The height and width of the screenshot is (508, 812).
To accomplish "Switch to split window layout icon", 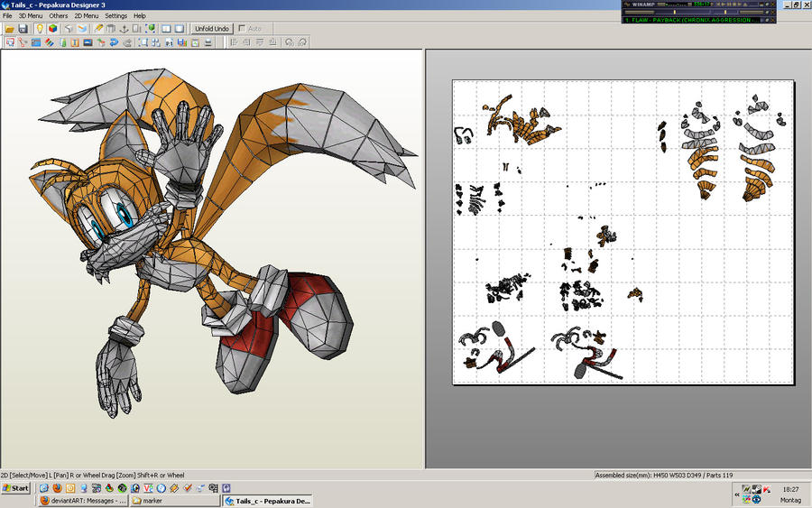I will click(166, 29).
